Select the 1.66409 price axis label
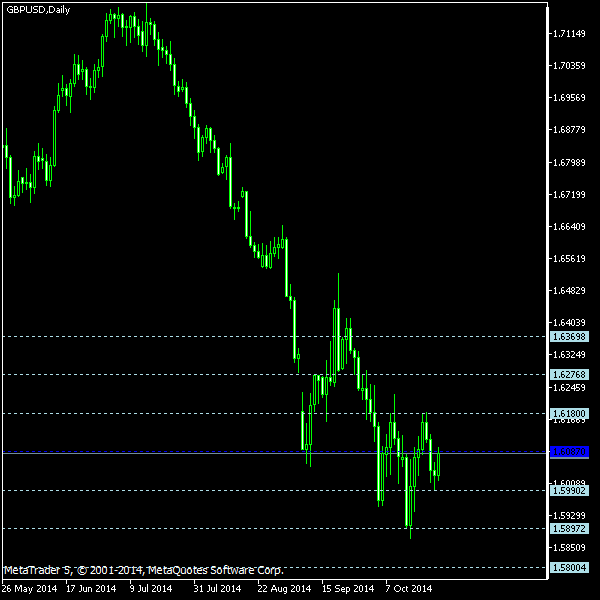600x600 pixels. [x=569, y=227]
